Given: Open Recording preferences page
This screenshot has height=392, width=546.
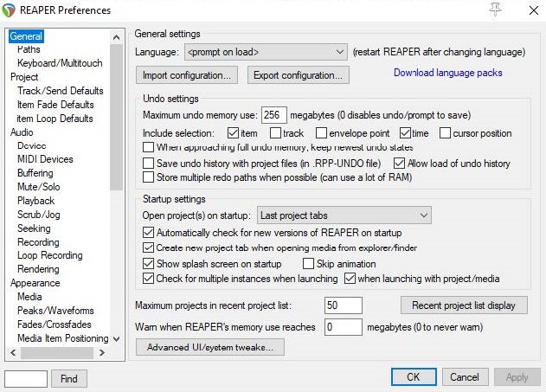Looking at the screenshot, I should pyautogui.click(x=38, y=242).
